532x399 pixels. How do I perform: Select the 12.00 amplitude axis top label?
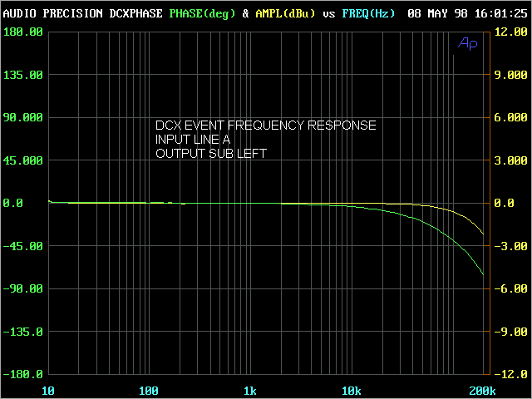click(507, 32)
